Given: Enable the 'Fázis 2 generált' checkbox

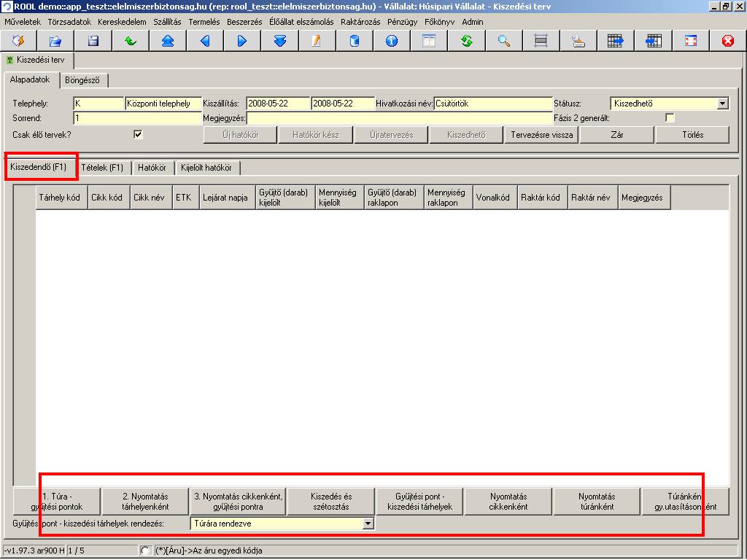Looking at the screenshot, I should click(670, 118).
